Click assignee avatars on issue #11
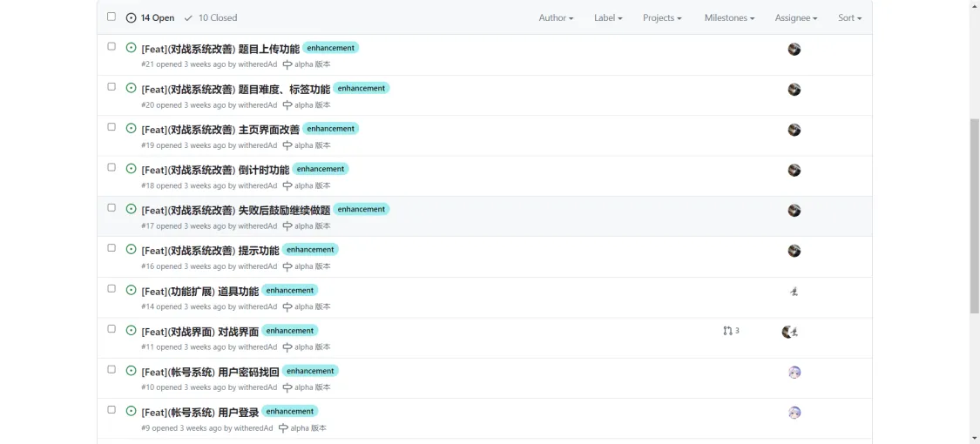The width and height of the screenshot is (980, 444). pos(791,332)
